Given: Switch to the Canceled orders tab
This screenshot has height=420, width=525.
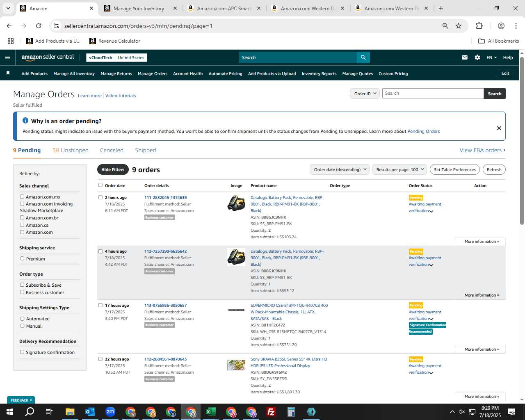Looking at the screenshot, I should point(112,150).
